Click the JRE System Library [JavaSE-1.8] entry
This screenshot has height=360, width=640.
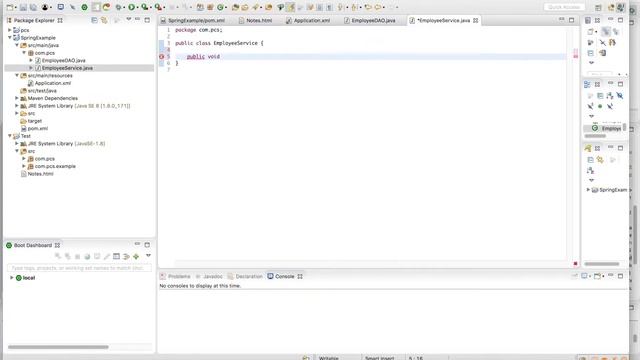pyautogui.click(x=66, y=143)
